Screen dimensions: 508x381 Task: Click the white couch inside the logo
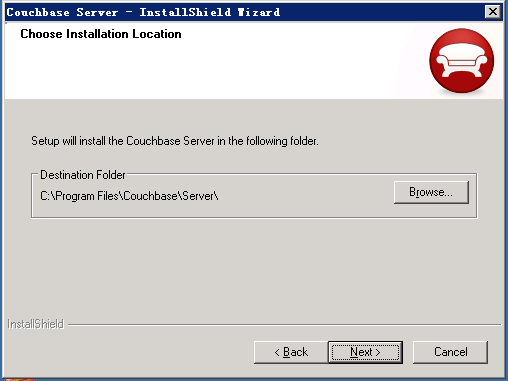click(462, 61)
